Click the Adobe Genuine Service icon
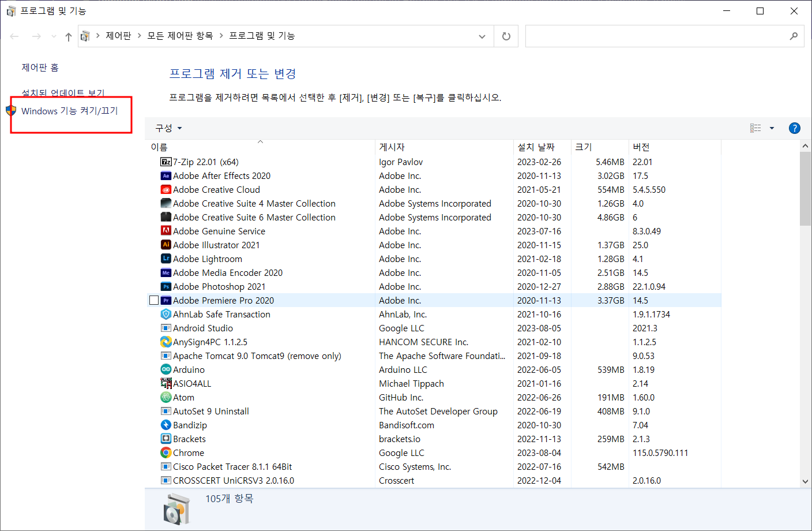This screenshot has height=531, width=812. point(166,231)
